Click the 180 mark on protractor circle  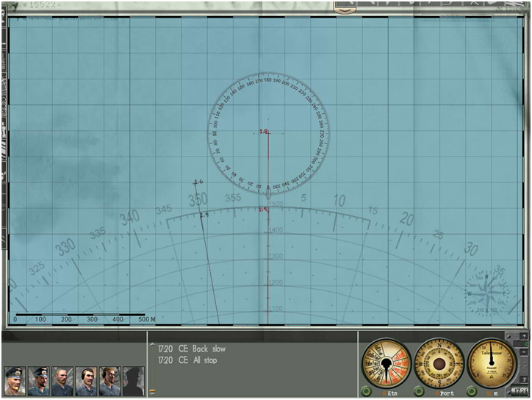tap(267, 80)
